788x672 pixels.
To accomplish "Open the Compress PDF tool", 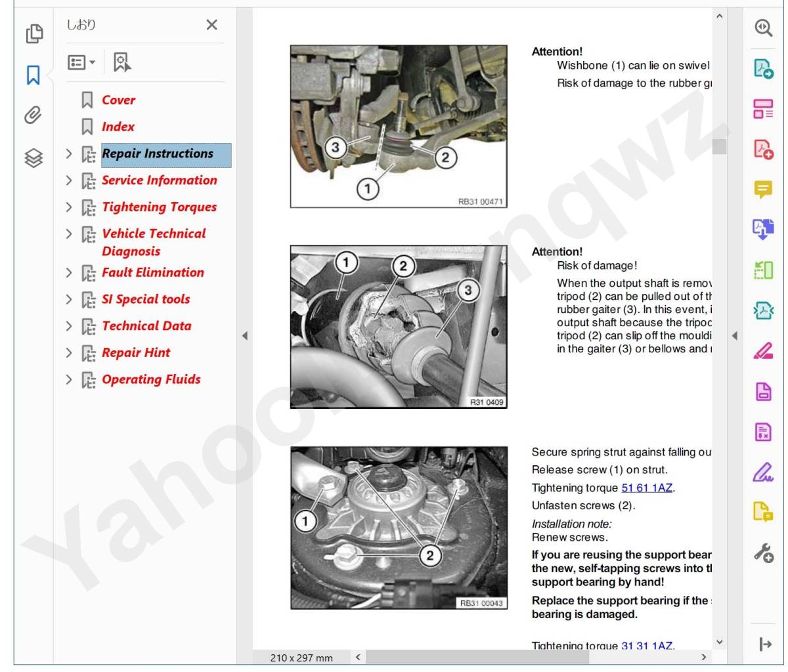I will click(x=763, y=311).
